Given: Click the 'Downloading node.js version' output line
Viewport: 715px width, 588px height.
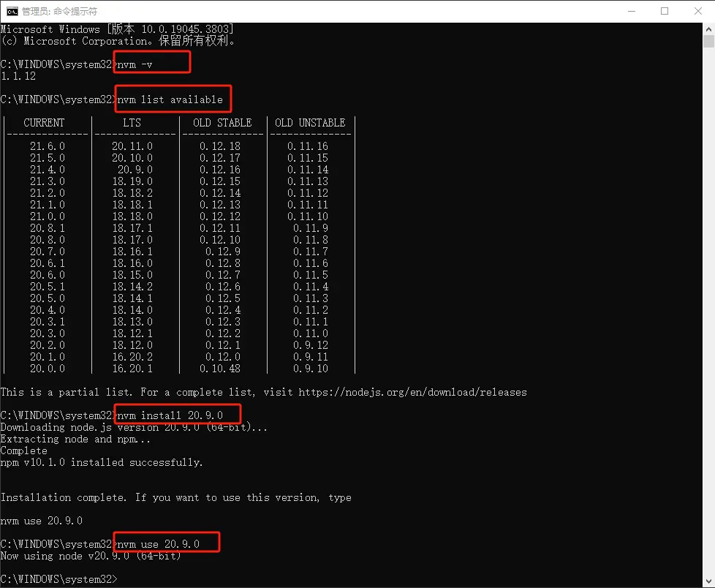Looking at the screenshot, I should point(134,427).
